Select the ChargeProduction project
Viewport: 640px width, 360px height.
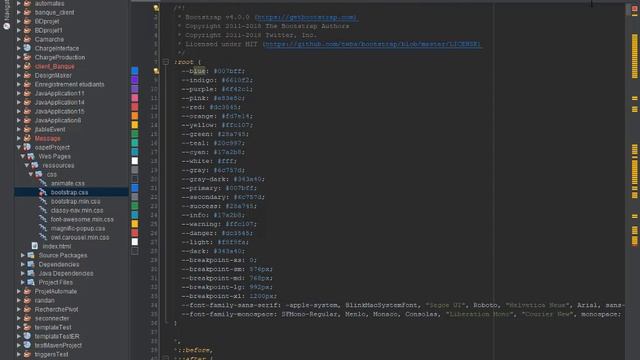(x=60, y=57)
